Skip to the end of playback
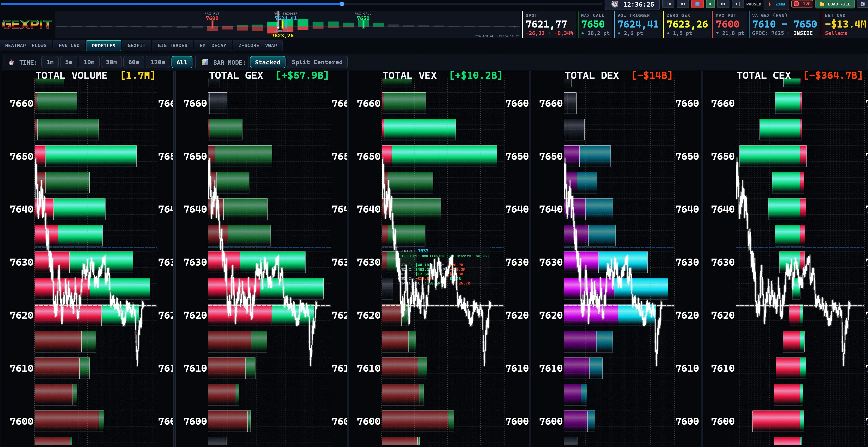Image resolution: width=868 pixels, height=447 pixels. click(737, 4)
